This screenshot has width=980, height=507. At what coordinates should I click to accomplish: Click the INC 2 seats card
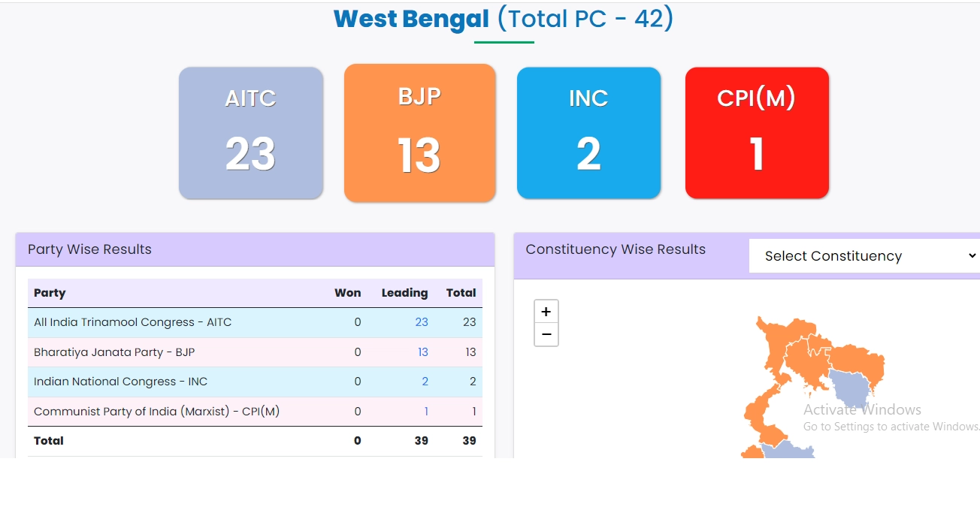588,133
